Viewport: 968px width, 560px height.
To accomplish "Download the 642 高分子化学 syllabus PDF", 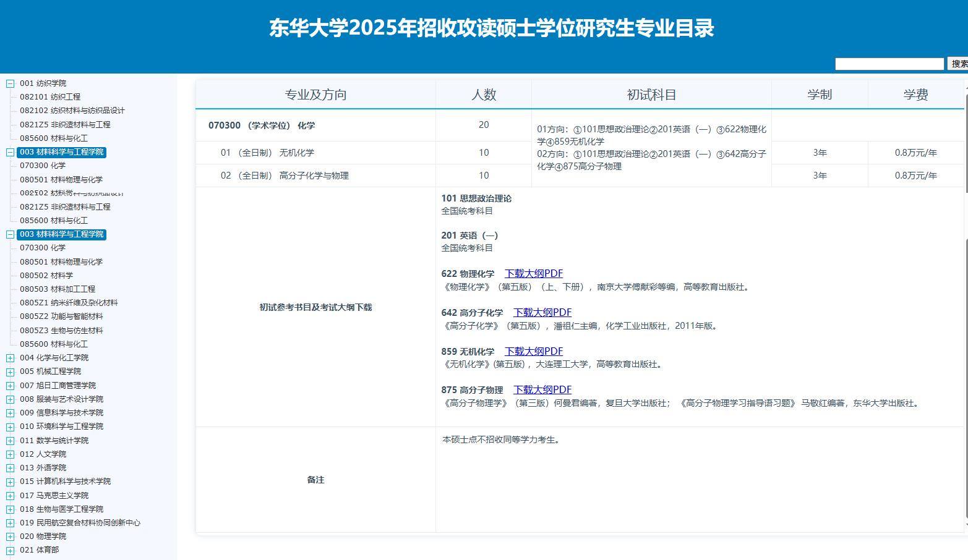I will click(x=542, y=312).
